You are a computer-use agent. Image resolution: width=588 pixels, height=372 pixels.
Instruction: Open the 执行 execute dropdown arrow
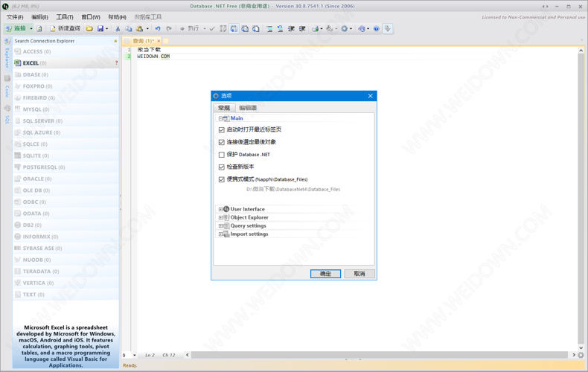pos(205,28)
